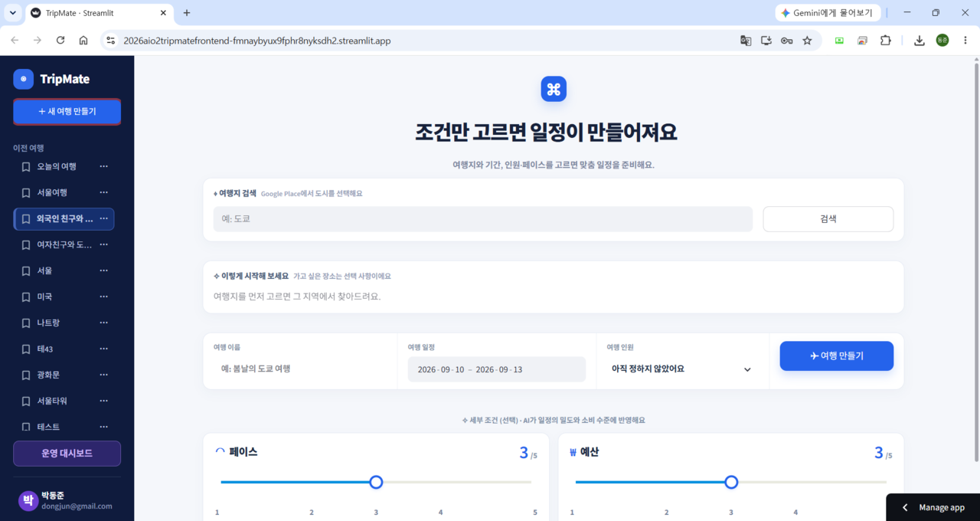
Task: Open the tab search dropdown arrow
Action: pos(12,13)
